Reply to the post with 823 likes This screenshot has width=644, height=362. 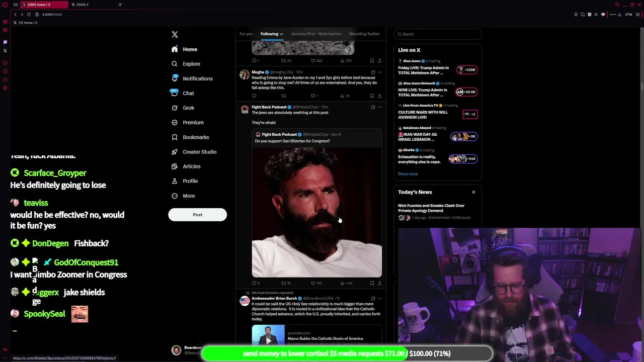coord(255,60)
